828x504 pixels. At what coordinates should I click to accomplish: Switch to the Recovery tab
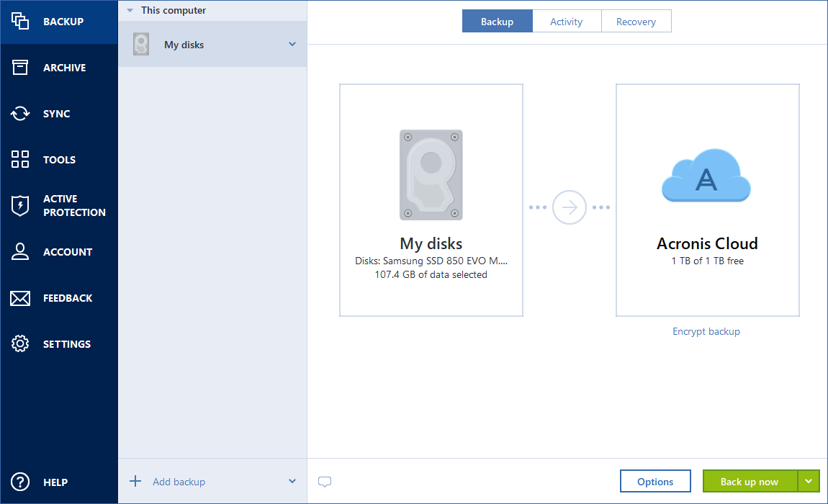click(x=636, y=21)
